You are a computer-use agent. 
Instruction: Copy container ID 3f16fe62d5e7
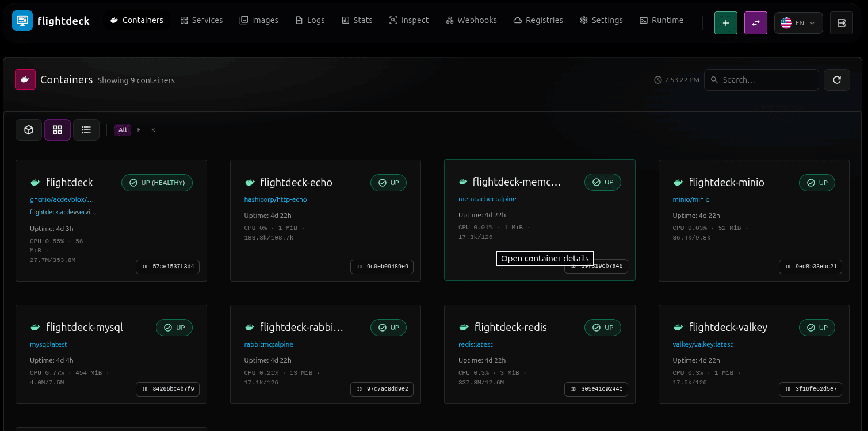[x=810, y=389]
